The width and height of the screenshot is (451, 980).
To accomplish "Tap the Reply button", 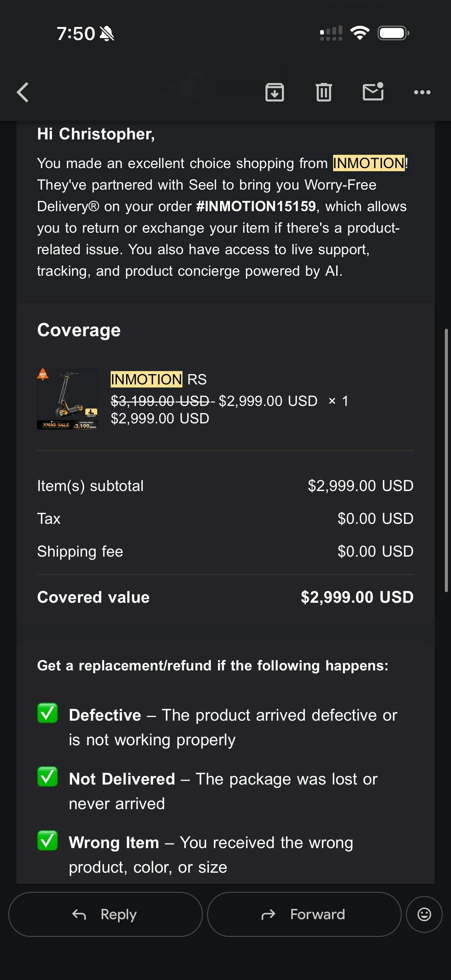I will click(105, 914).
